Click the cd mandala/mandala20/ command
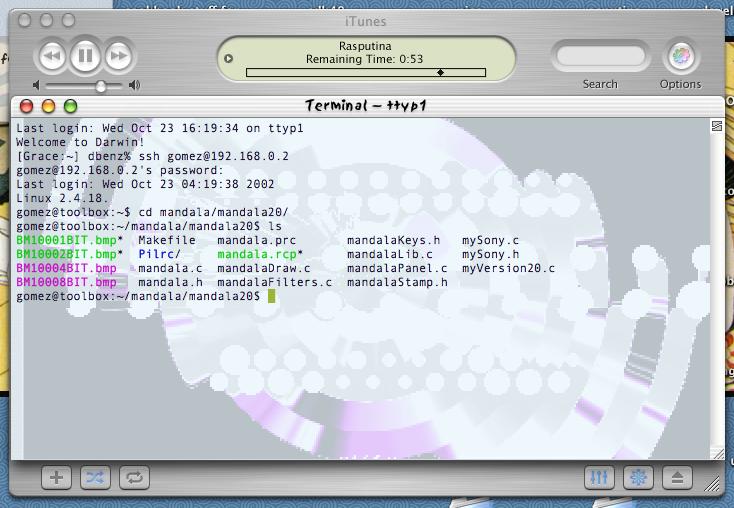 [x=213, y=212]
